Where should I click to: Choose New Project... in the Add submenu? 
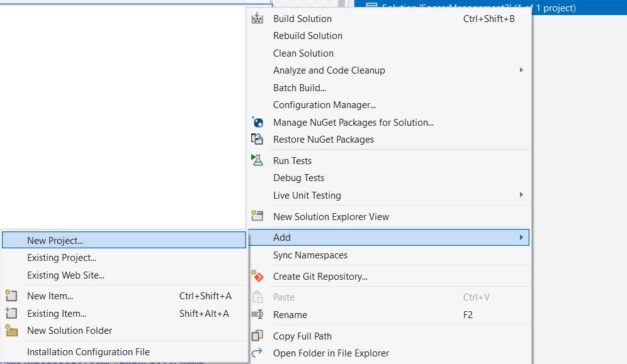pos(124,240)
